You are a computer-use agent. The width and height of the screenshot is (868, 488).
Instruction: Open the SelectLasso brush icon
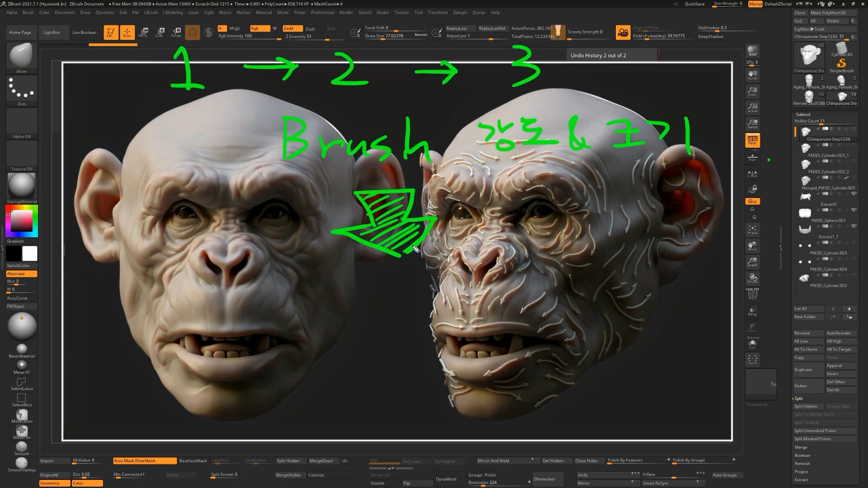21,383
